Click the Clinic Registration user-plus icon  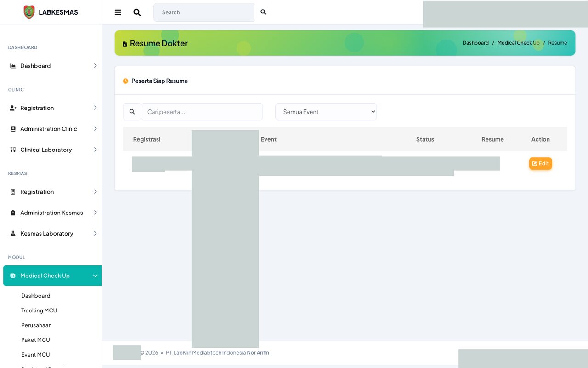pos(13,108)
